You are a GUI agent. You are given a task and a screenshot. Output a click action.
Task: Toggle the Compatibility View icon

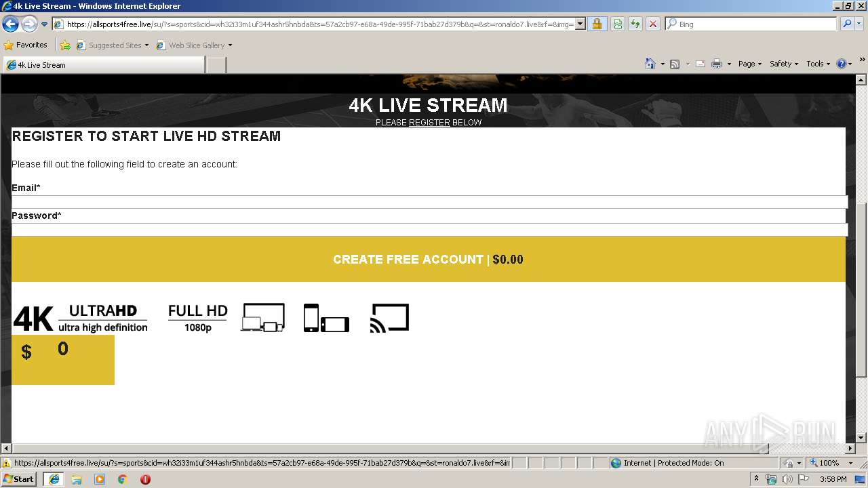pos(618,24)
